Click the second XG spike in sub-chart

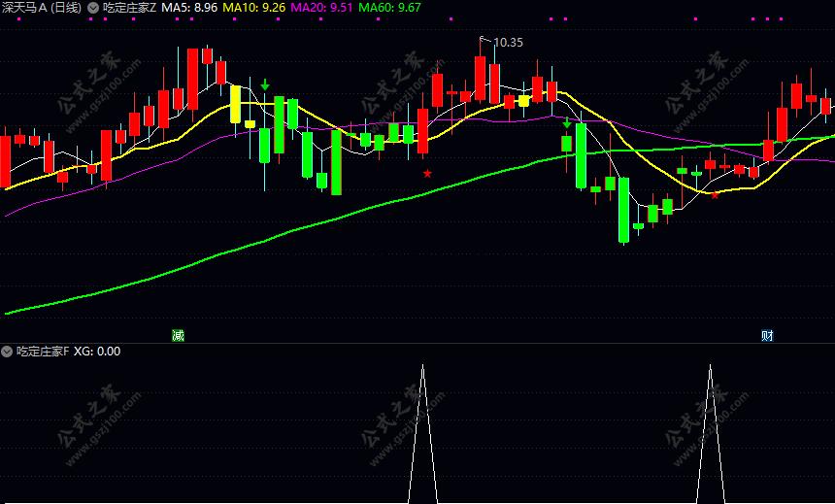pyautogui.click(x=711, y=432)
